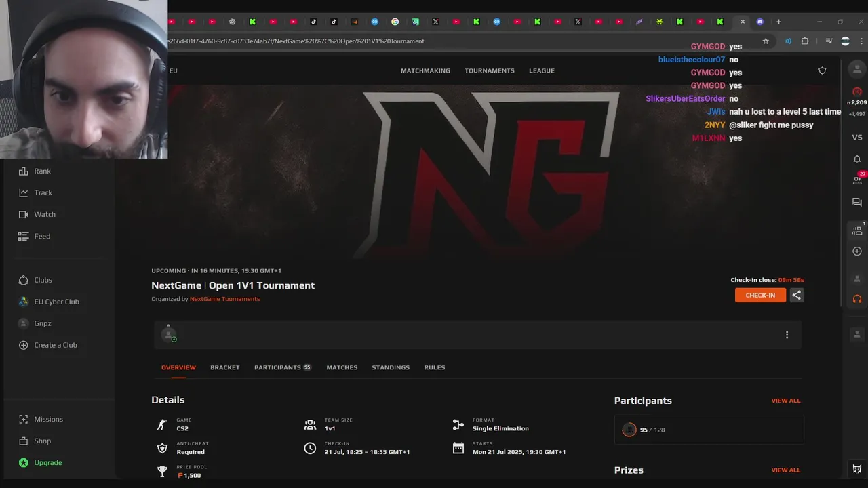Click the browser profile avatar icon
868x488 pixels.
pos(845,41)
